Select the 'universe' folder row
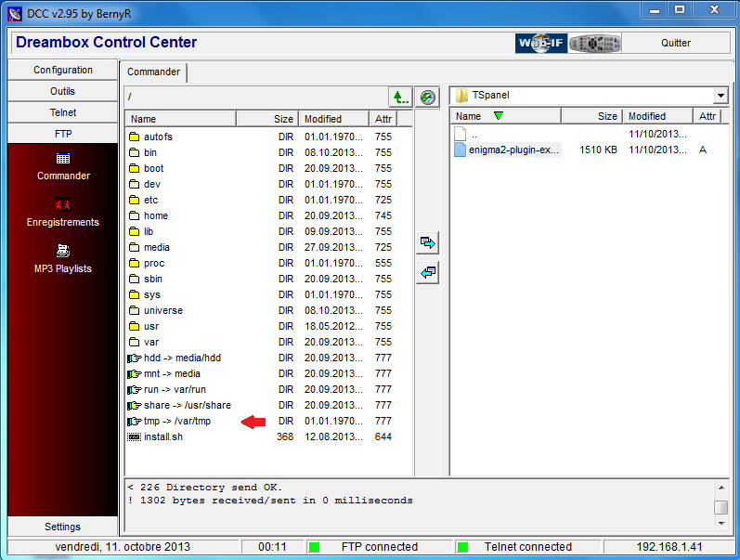This screenshot has height=560, width=740. click(269, 311)
